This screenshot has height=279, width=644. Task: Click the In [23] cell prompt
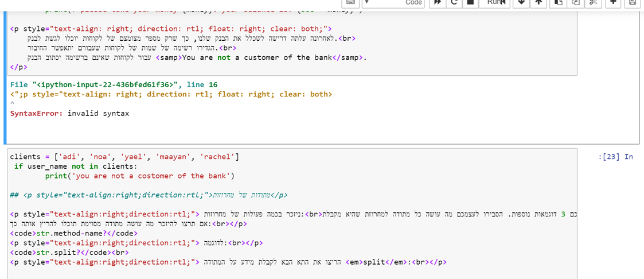pyautogui.click(x=616, y=157)
